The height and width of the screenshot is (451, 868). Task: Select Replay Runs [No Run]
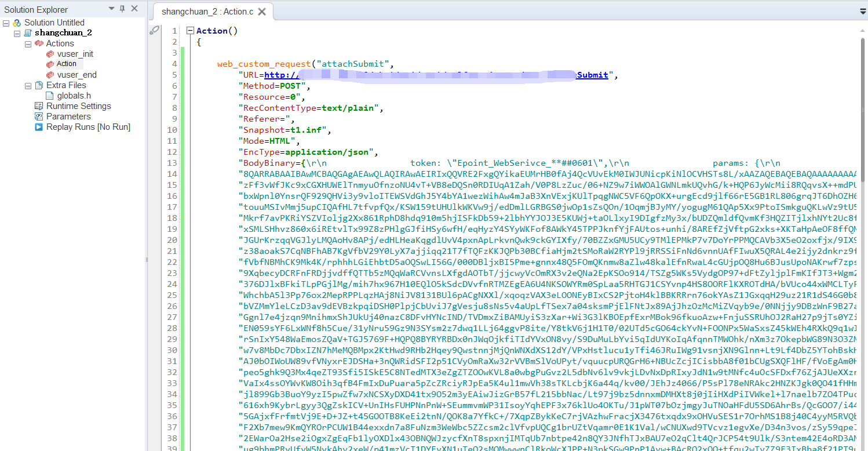click(x=88, y=127)
